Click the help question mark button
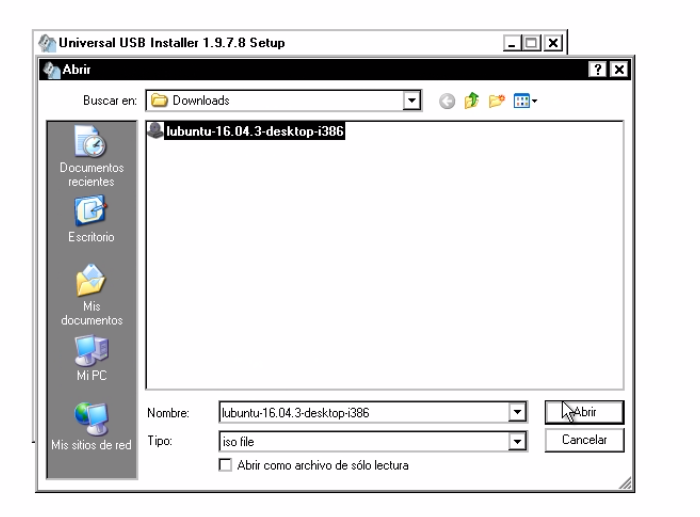The image size is (700, 517). [598, 70]
